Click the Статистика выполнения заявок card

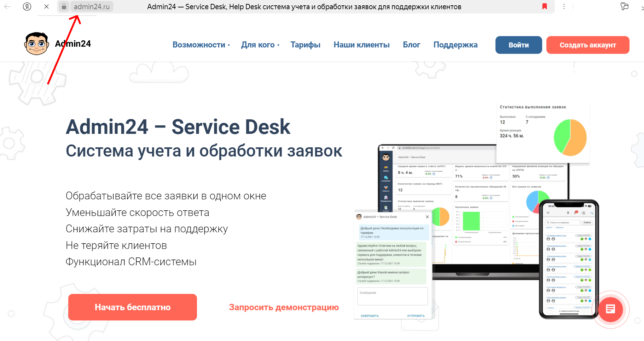(543, 133)
